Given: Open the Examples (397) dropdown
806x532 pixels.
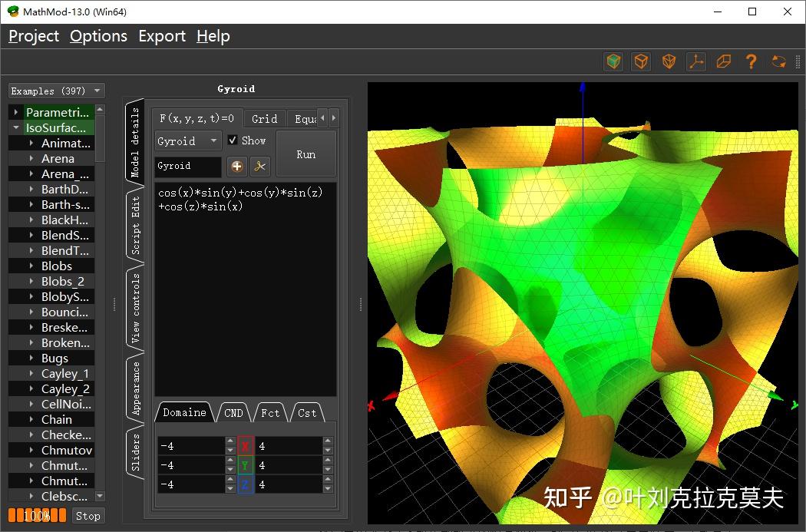Looking at the screenshot, I should [57, 91].
